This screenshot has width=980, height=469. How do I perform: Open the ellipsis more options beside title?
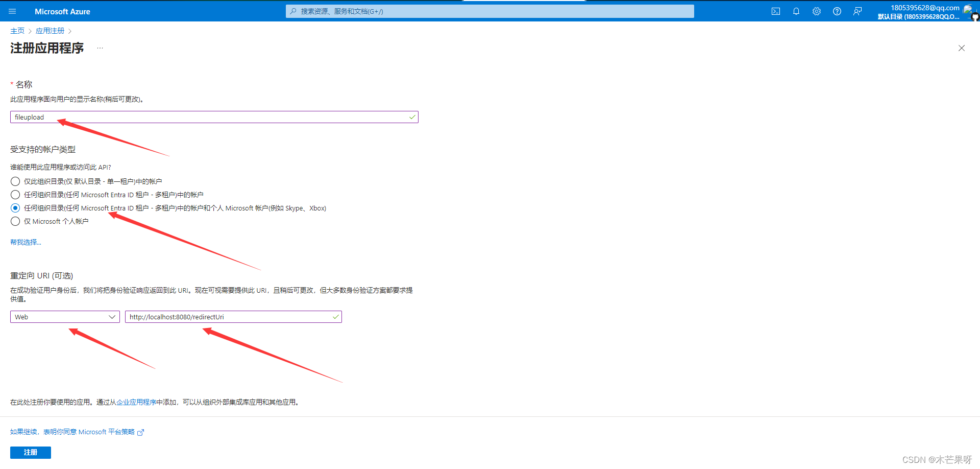[x=100, y=48]
